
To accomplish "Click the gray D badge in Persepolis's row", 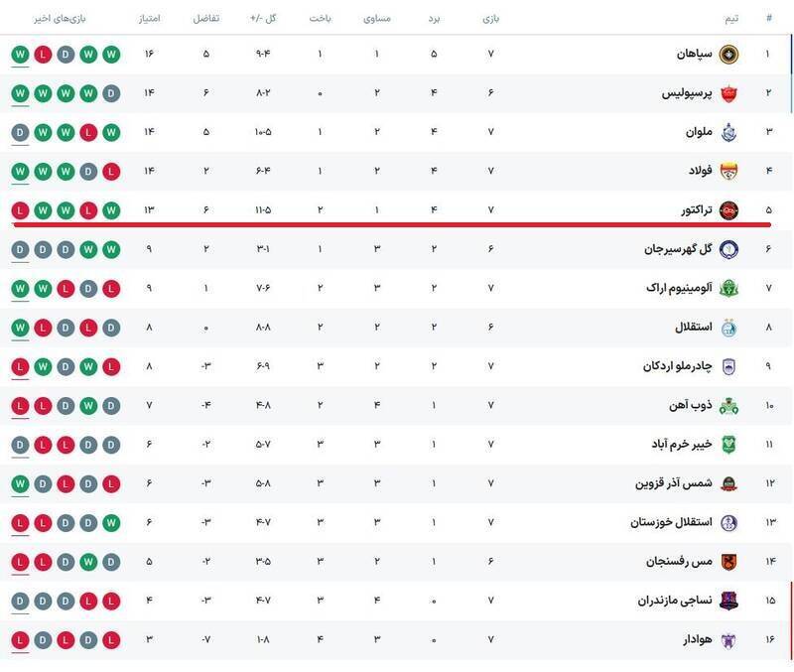I will [x=110, y=93].
